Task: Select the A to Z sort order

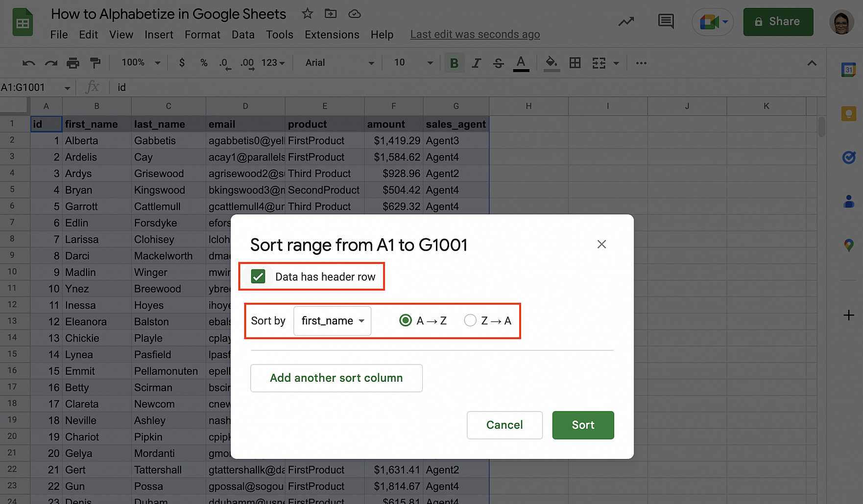Action: point(406,321)
